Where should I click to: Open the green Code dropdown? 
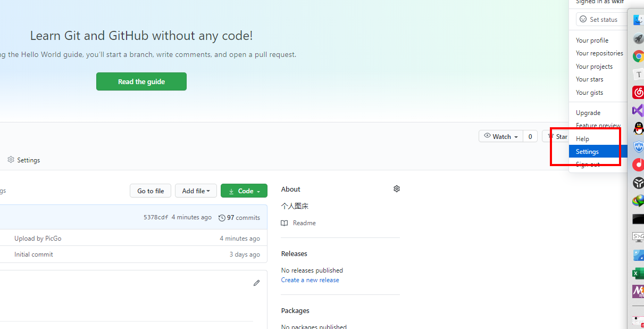click(x=244, y=191)
